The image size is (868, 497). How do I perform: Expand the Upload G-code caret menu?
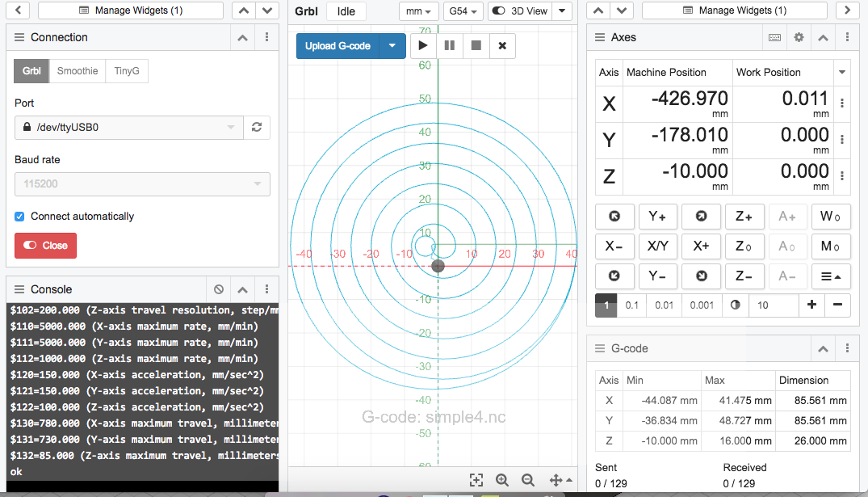(392, 46)
